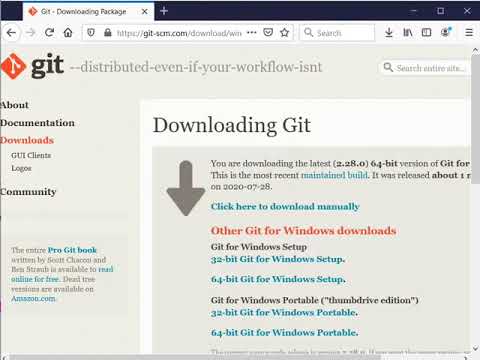Image resolution: width=480 pixels, height=360 pixels.
Task: Open Firefox account icon
Action: (x=446, y=33)
